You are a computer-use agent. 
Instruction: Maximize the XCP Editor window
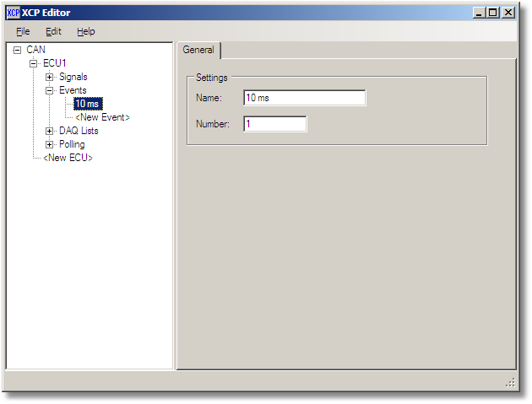[x=493, y=13]
